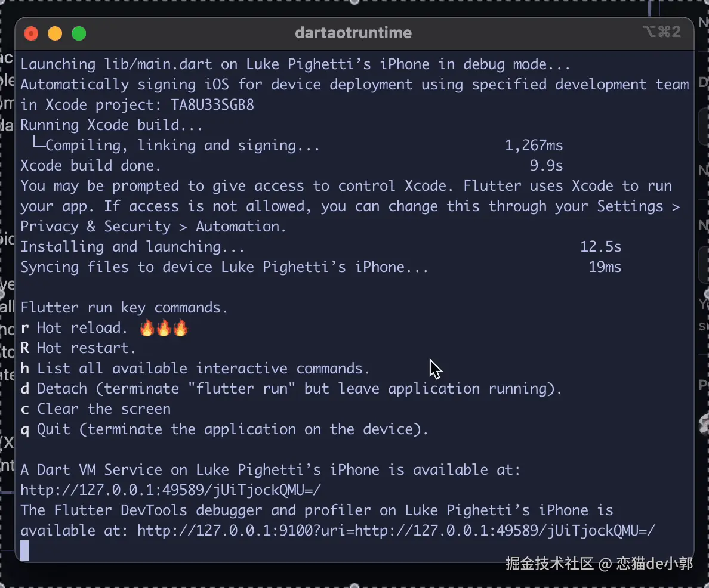The image size is (709, 588).
Task: Click the ⌥⌘2 shortcut indicator
Action: pyautogui.click(x=662, y=32)
